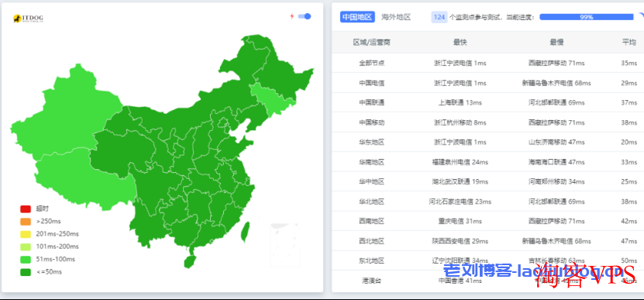The height and width of the screenshot is (300, 644).
Task: Select the 中国移动 row label
Action: (x=372, y=122)
